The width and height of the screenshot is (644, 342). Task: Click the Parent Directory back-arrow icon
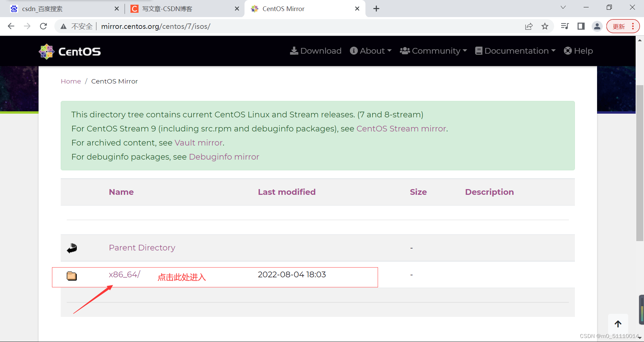72,248
